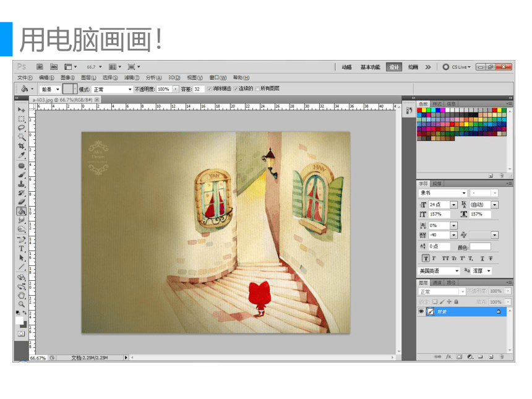Select the Lasso tool

point(22,128)
